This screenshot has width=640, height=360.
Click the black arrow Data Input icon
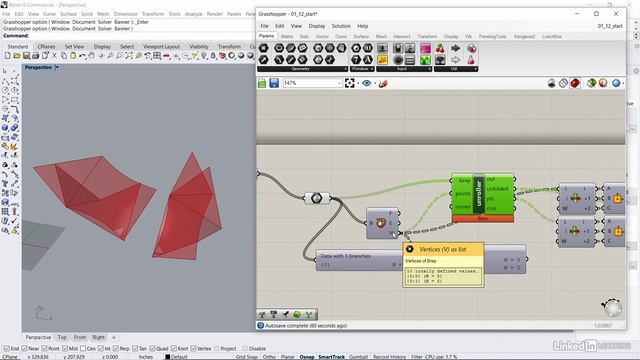(456, 49)
